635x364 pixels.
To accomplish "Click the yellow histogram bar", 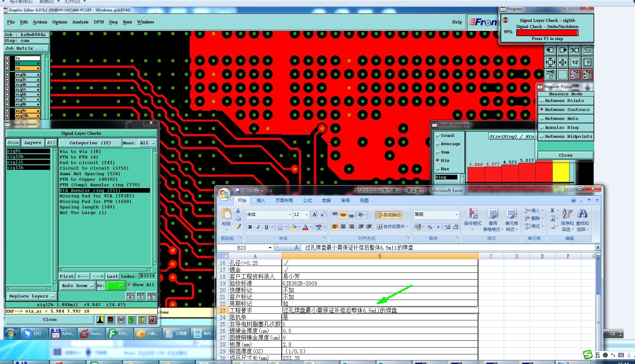I will pos(561,172).
